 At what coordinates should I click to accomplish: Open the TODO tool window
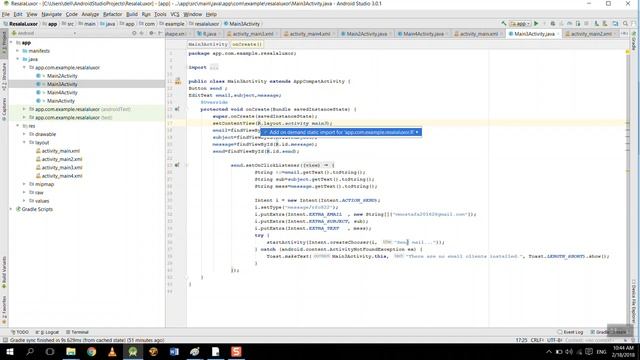[x=20, y=332]
